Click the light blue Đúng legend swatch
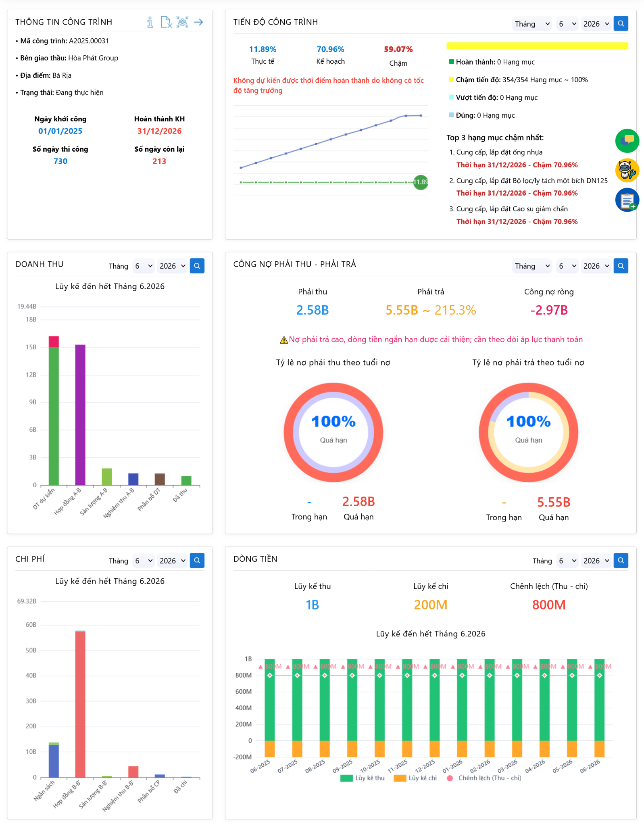The width and height of the screenshot is (644, 826). (x=452, y=115)
